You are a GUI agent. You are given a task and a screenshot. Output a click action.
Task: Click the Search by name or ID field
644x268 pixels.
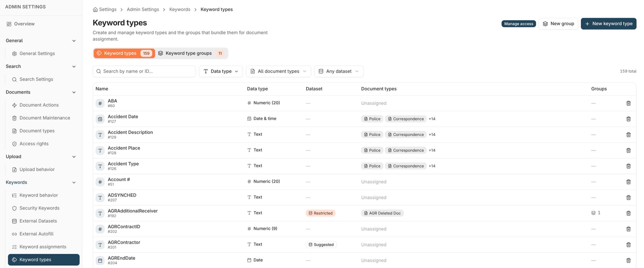click(144, 71)
